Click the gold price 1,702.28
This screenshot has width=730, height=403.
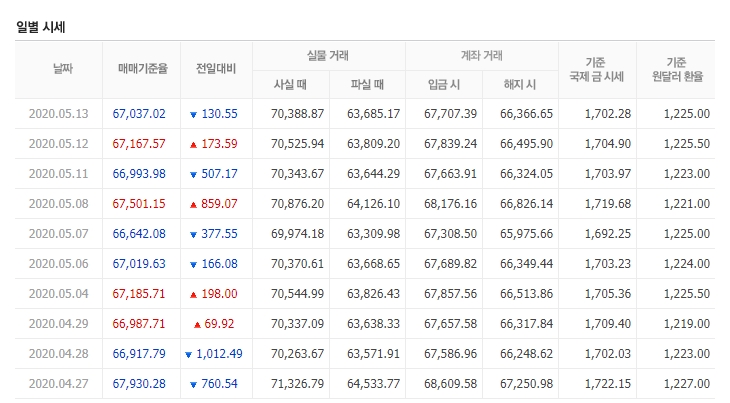pos(608,114)
